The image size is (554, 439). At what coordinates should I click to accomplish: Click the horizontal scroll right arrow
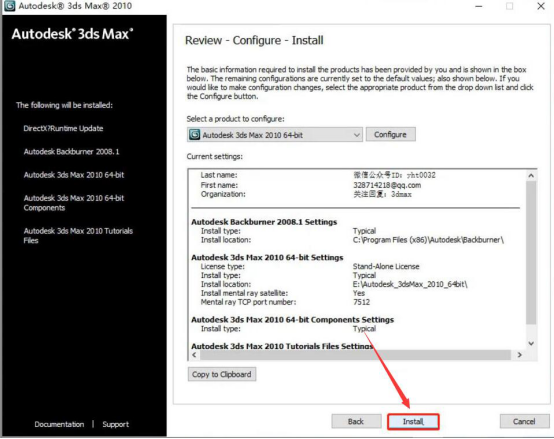(520, 355)
